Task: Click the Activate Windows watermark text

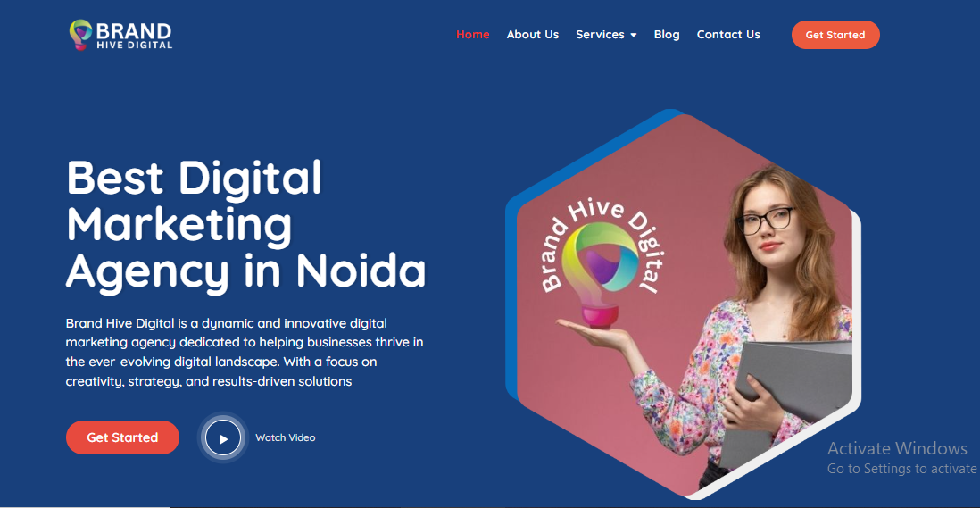Action: [x=897, y=448]
